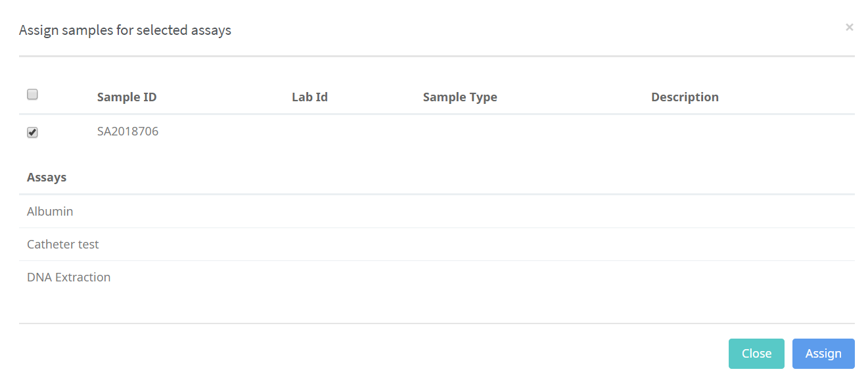Click the Assign button

click(x=823, y=353)
